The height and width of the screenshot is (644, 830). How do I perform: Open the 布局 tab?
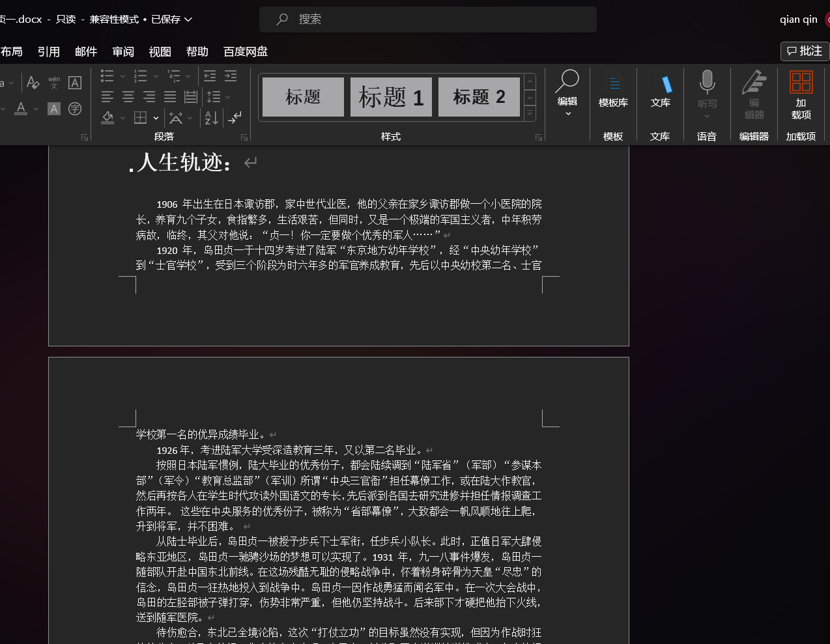tap(11, 51)
